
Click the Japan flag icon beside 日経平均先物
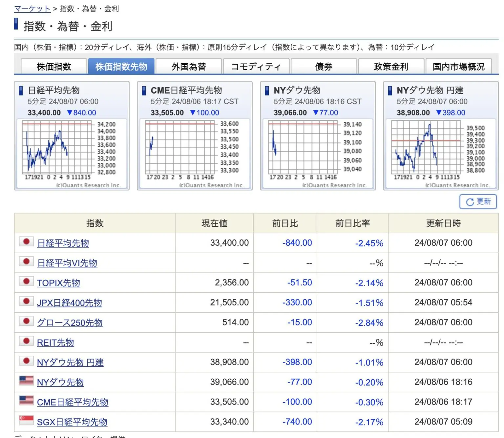click(26, 242)
